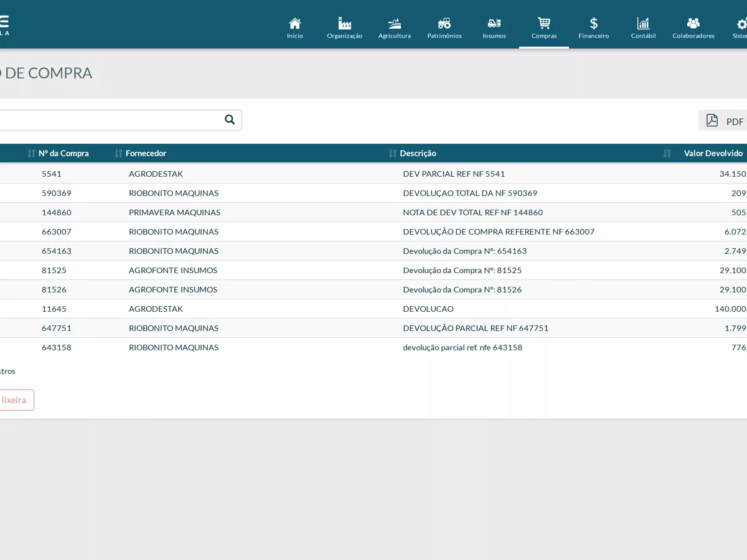Sort by Fornecedor column arrows
This screenshot has height=560, width=747.
click(118, 153)
